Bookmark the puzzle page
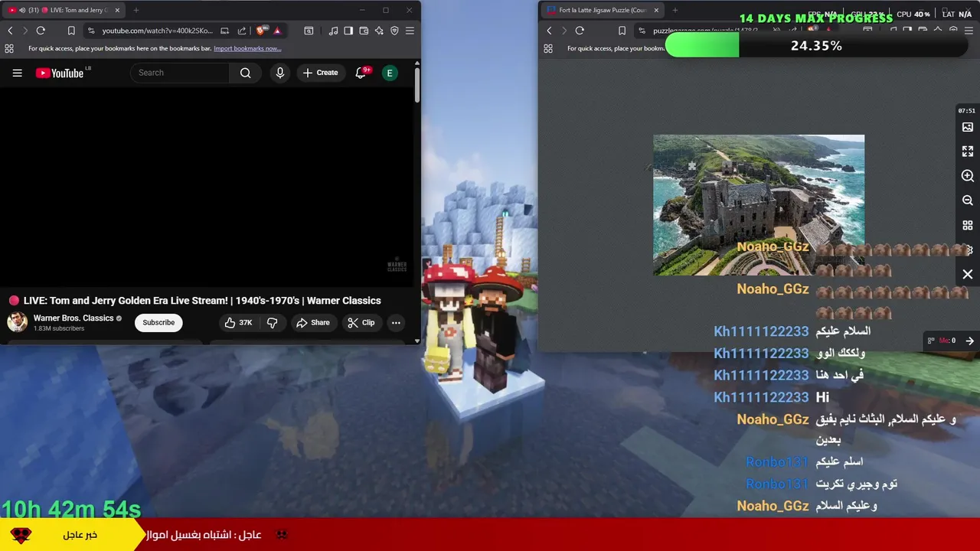980x551 pixels. tap(622, 31)
